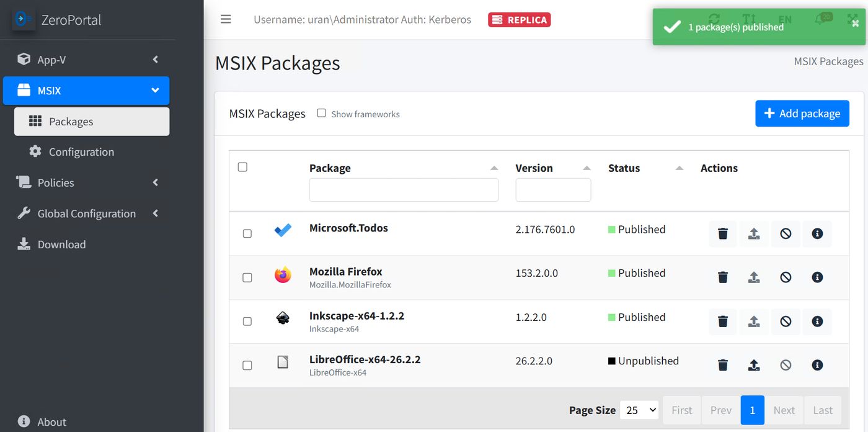
Task: Dismiss the package published notification
Action: tap(856, 23)
